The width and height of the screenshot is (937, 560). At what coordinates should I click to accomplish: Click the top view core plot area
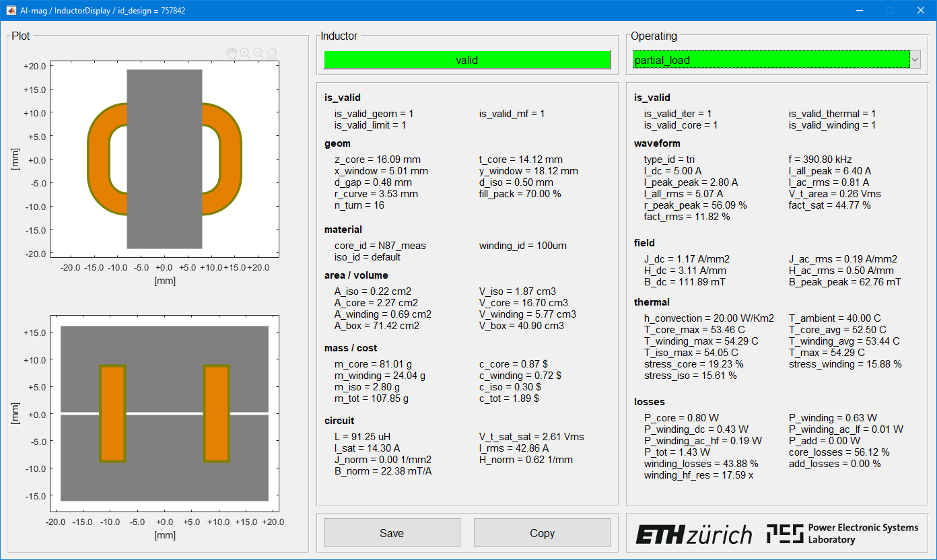click(x=164, y=160)
